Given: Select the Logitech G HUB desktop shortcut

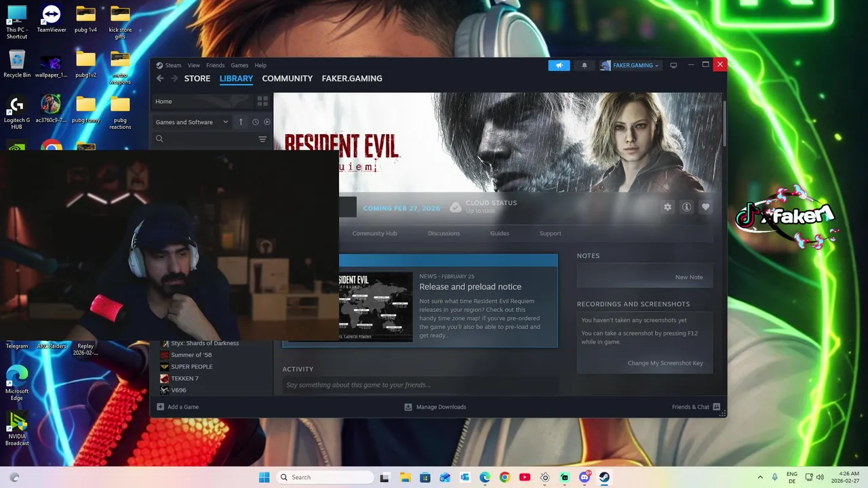Looking at the screenshot, I should tap(17, 113).
